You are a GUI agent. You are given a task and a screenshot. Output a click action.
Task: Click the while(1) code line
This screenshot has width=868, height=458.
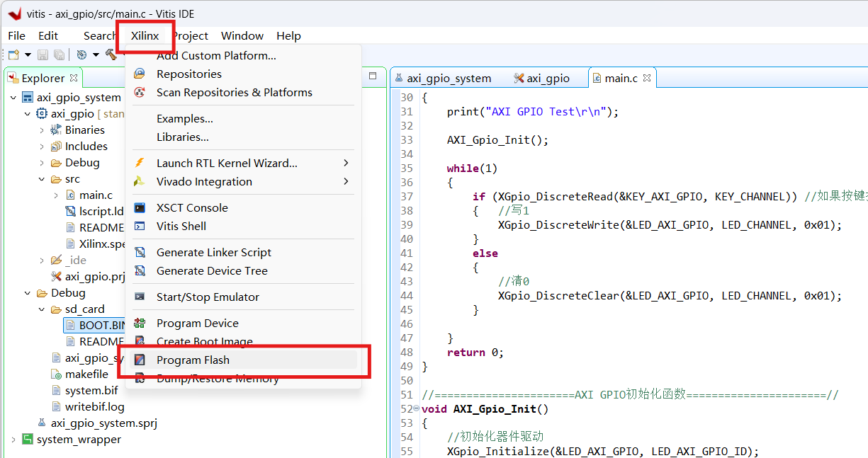pos(472,168)
